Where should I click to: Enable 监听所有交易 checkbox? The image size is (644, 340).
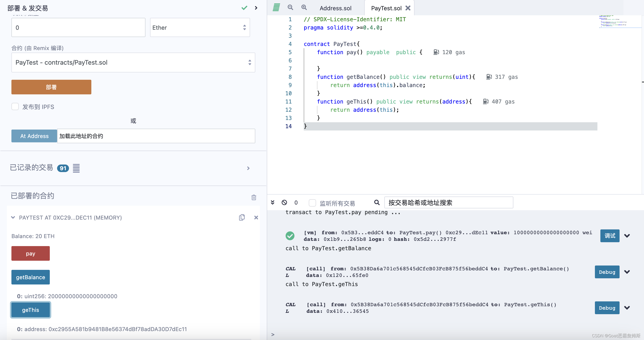point(312,203)
